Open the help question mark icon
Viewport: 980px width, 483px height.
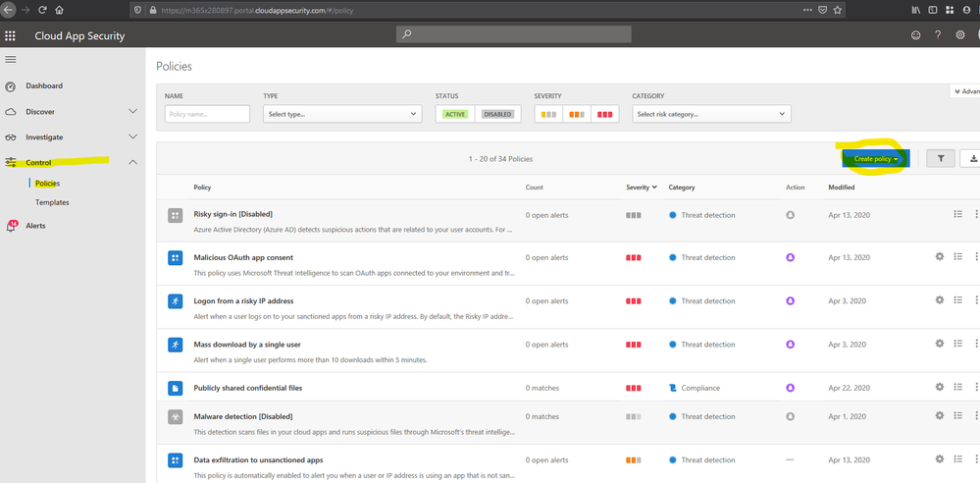click(x=938, y=35)
